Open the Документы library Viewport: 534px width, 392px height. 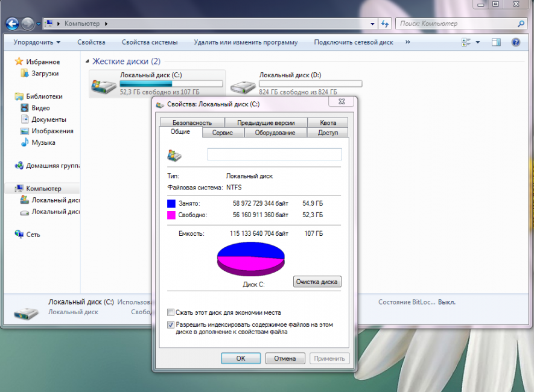(x=49, y=120)
